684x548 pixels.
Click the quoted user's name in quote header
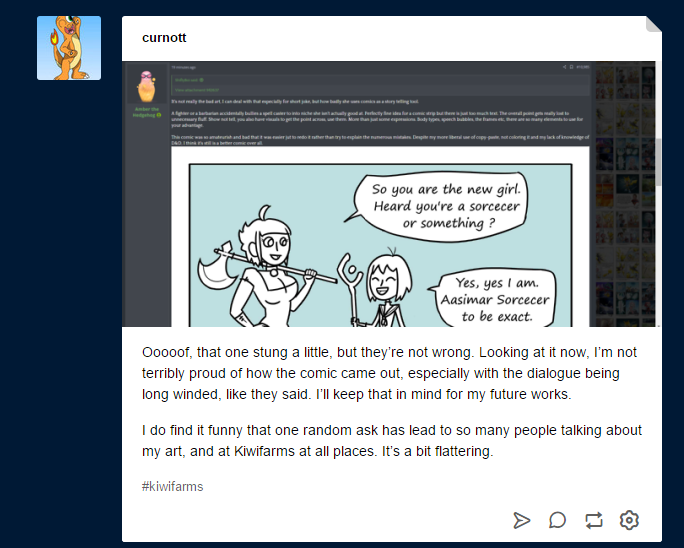(187, 80)
